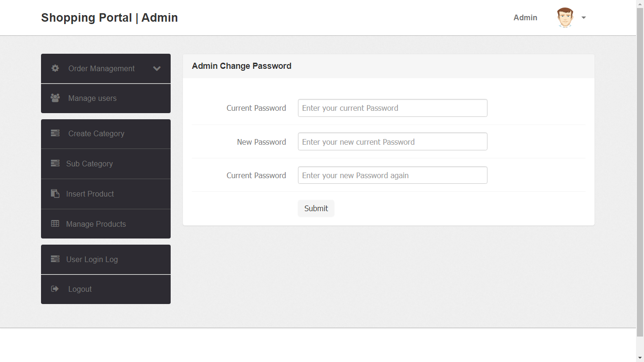Open Create Category from the sidebar
Screen dimensions: 644x362
[x=96, y=133]
